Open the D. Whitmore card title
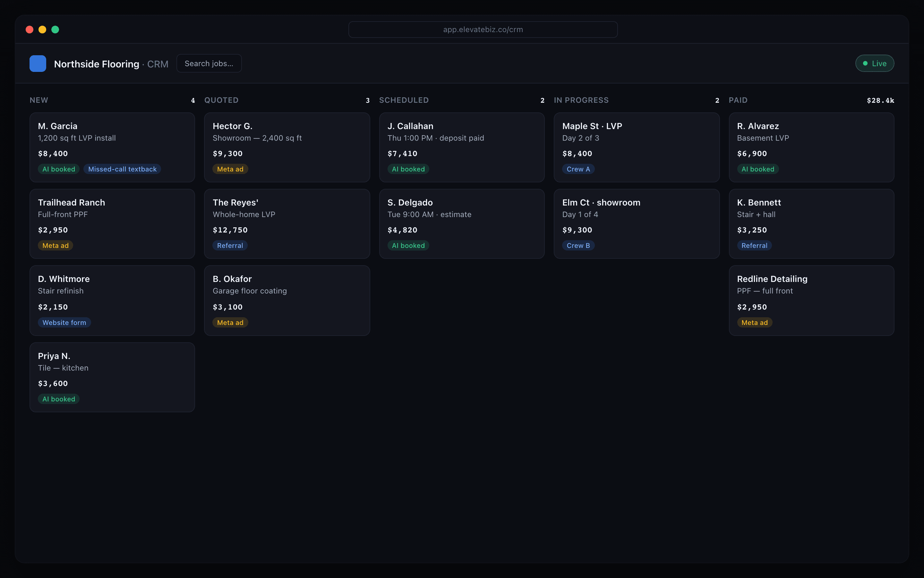 pos(64,279)
